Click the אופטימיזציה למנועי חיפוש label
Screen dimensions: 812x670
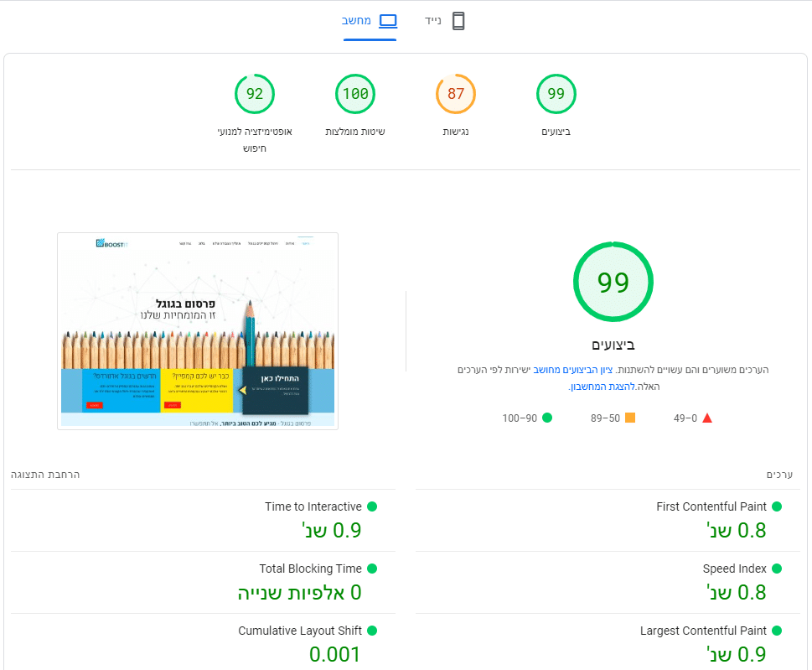(255, 140)
